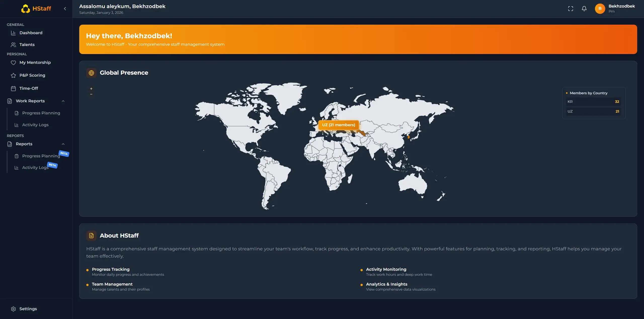Click the Time-Off calendar icon
This screenshot has height=319, width=644.
click(14, 88)
